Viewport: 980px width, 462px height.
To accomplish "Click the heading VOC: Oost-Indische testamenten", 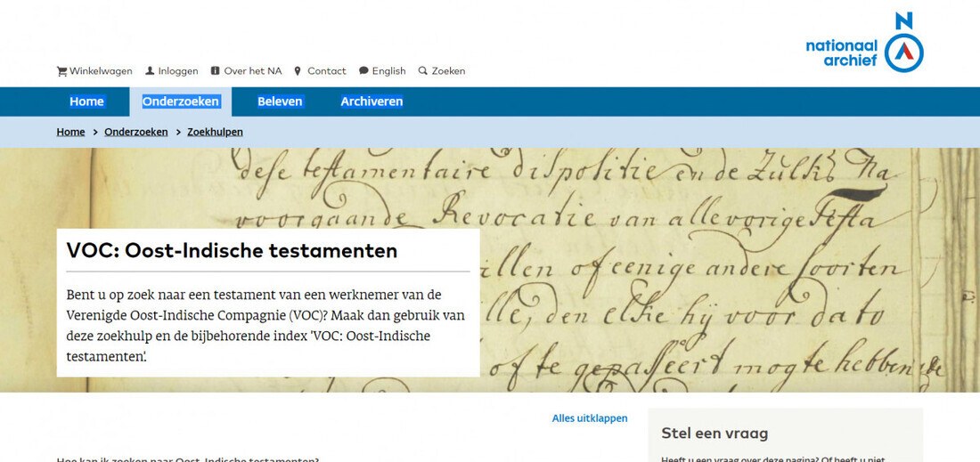I will tap(232, 251).
